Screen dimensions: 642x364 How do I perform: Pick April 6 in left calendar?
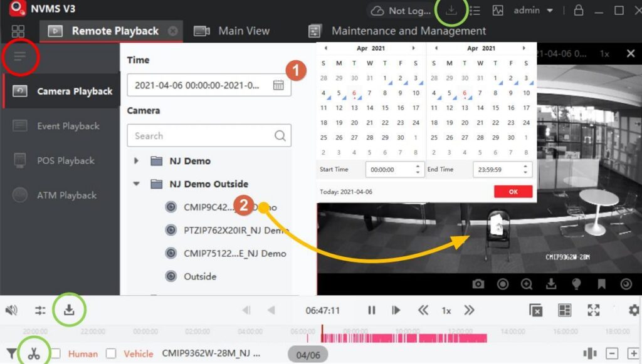point(354,93)
